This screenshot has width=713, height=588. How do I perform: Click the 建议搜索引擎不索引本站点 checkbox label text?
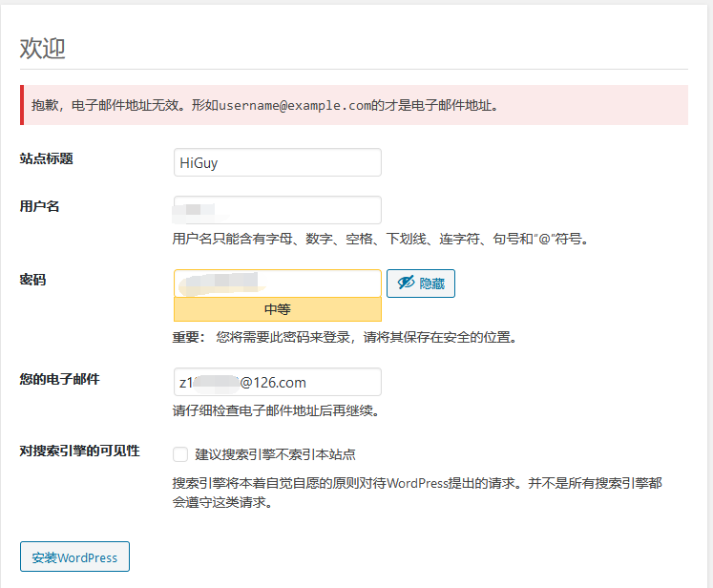point(275,454)
